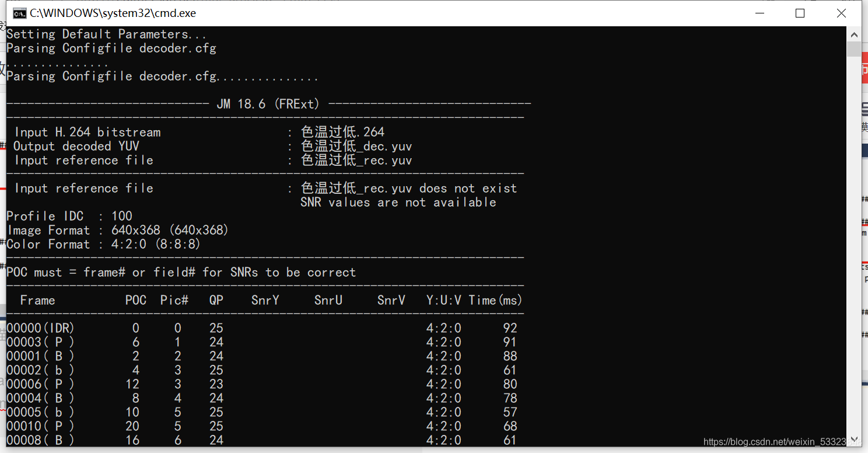Click the 'Y:U:V' column header
Screen dimensions: 868x453
tap(444, 300)
